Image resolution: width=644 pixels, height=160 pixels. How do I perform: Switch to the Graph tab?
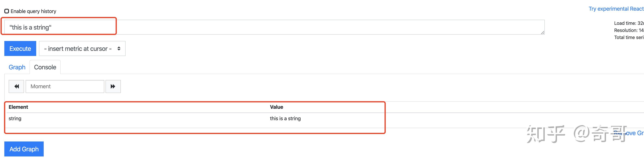click(17, 67)
